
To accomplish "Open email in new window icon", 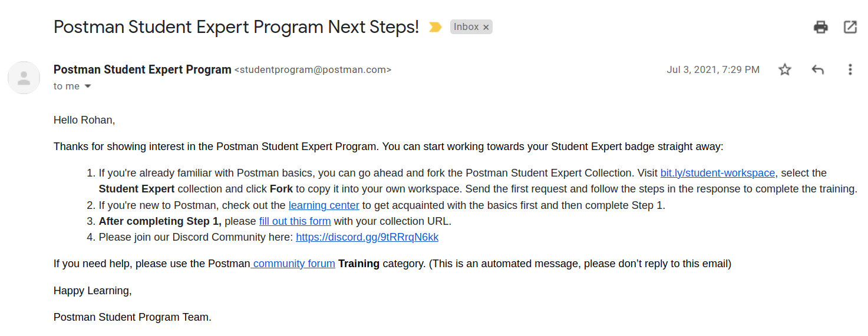I will (850, 27).
